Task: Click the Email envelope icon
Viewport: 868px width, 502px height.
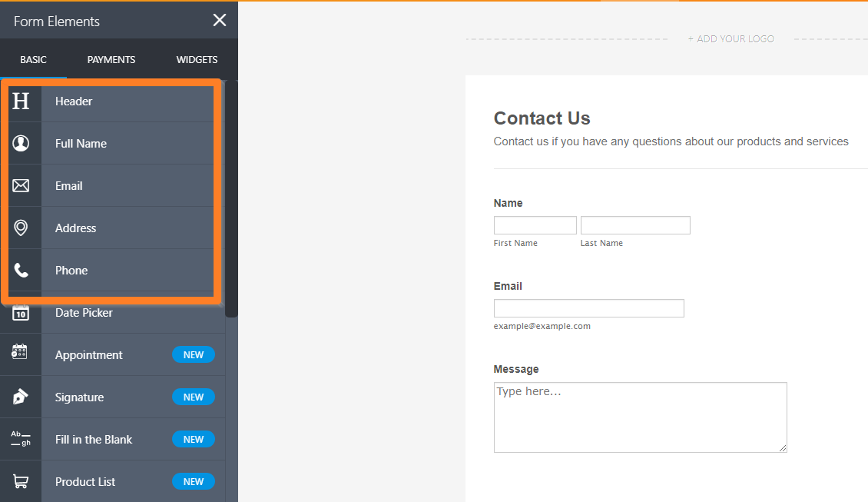Action: click(x=21, y=185)
